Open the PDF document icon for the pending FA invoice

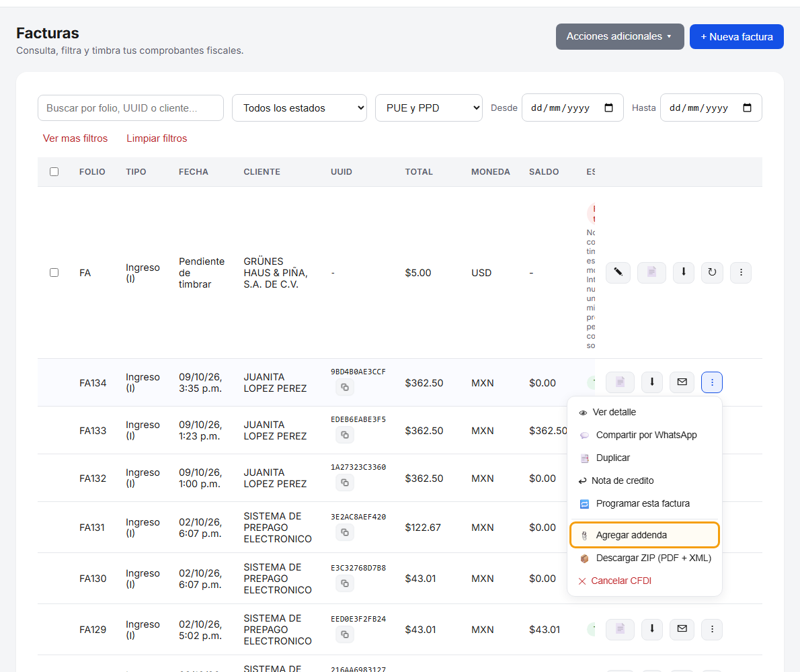click(651, 272)
